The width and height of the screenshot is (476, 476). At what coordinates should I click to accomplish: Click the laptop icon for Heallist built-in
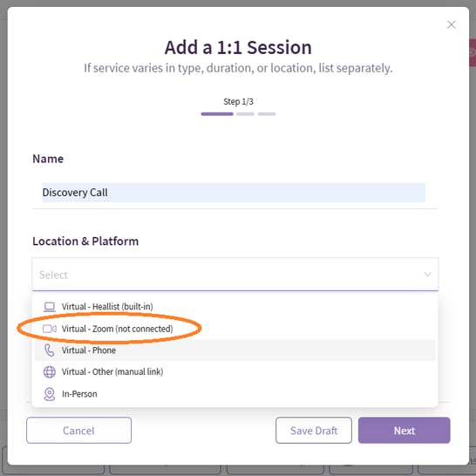50,307
